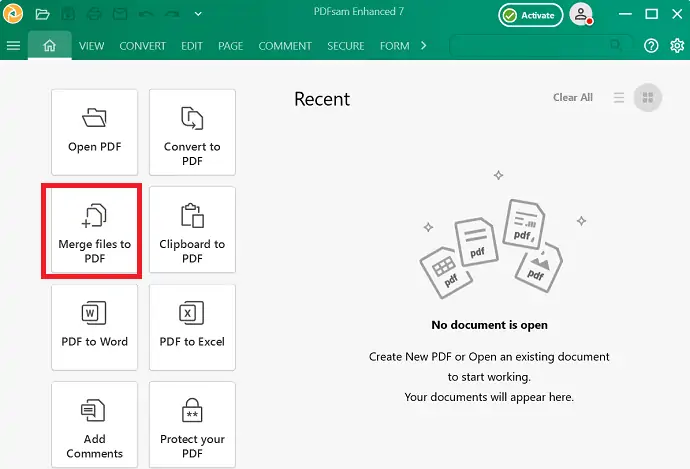
Task: Click the Redo arrow in quick toolbar
Action: click(x=172, y=14)
